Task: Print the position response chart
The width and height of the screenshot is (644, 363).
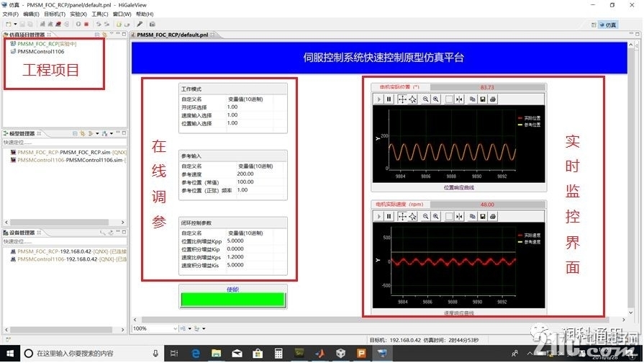Action: [x=492, y=99]
